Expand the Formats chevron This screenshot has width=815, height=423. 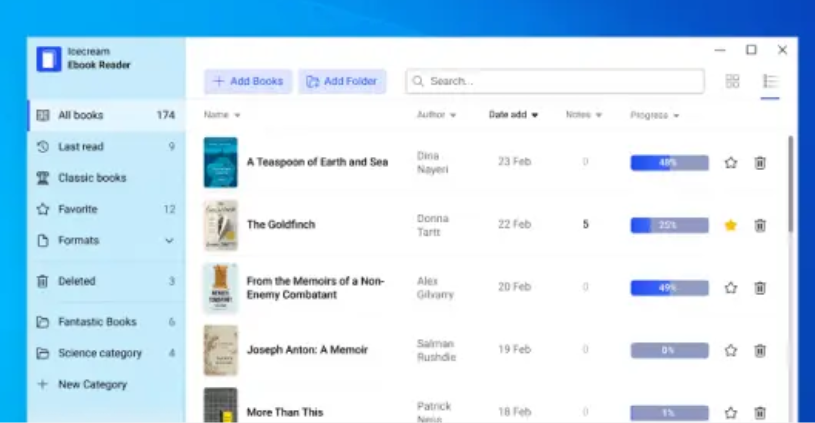(x=169, y=241)
